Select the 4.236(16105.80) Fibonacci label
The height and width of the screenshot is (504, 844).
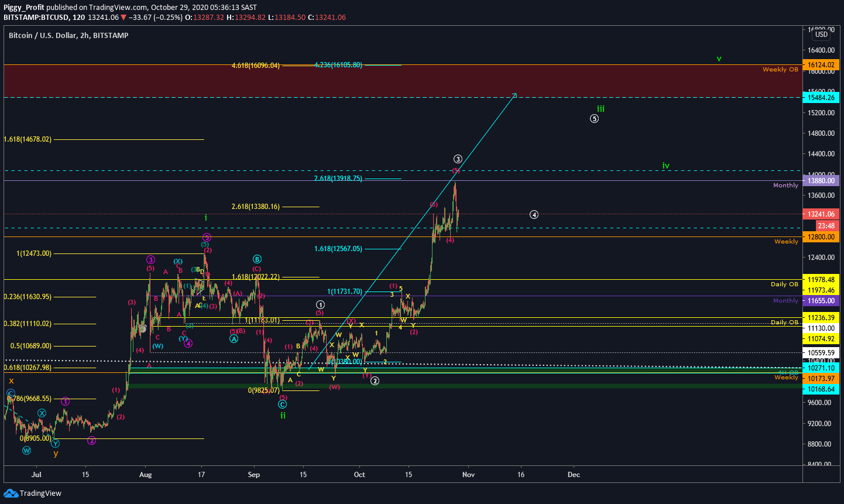[x=338, y=65]
